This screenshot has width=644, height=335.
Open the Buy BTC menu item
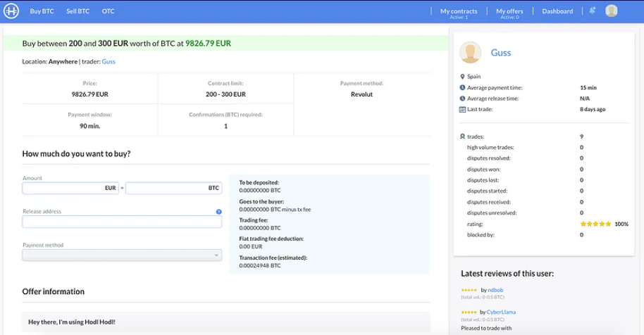click(x=42, y=11)
